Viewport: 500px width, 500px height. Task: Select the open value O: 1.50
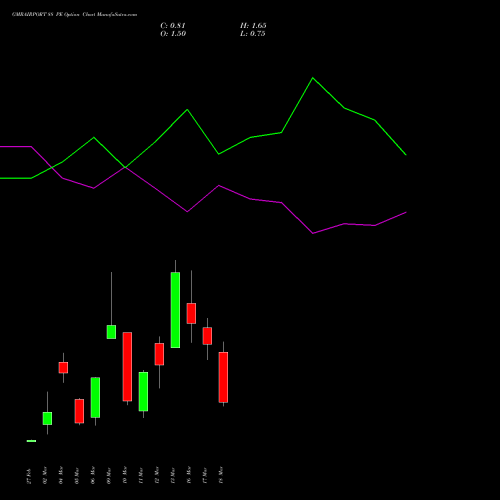tap(173, 34)
